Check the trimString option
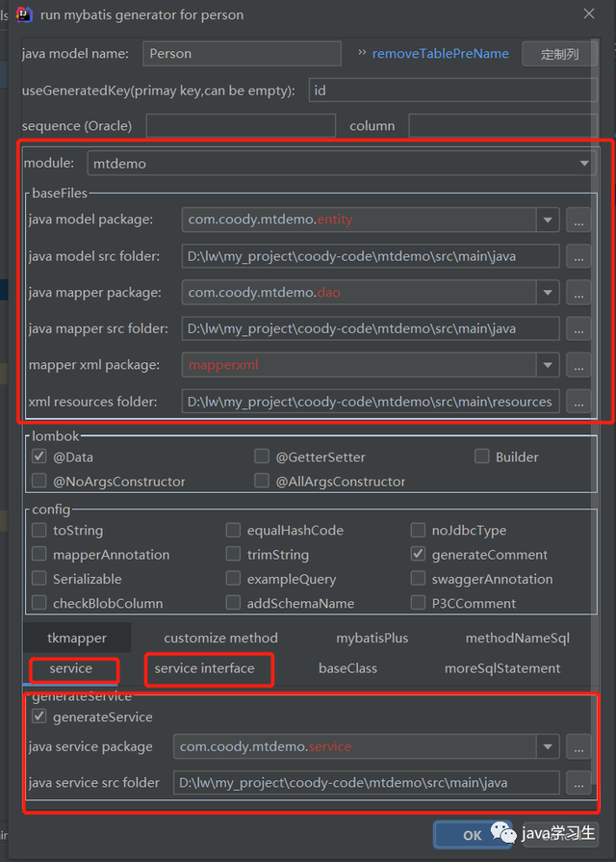 (233, 554)
